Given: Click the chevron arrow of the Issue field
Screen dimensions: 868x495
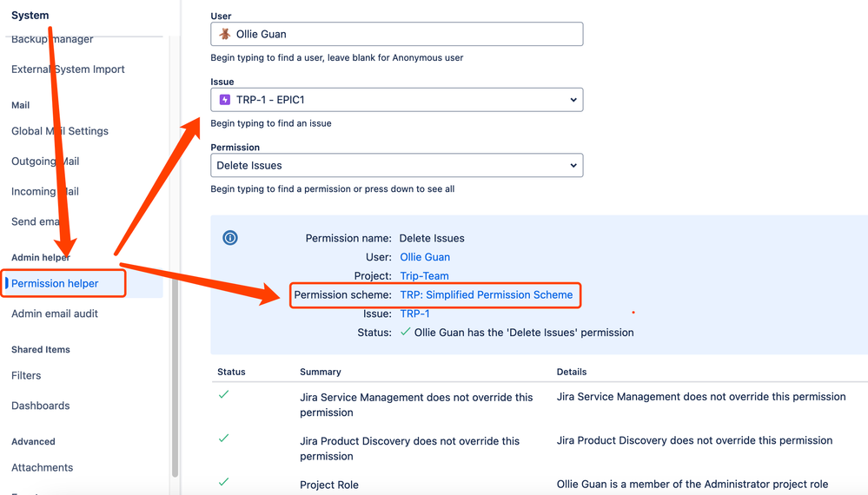Looking at the screenshot, I should (573, 100).
